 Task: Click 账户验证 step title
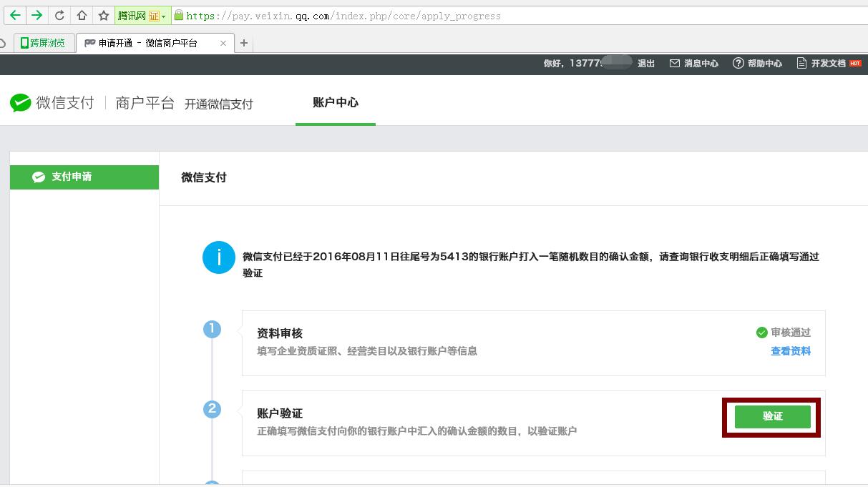(280, 413)
